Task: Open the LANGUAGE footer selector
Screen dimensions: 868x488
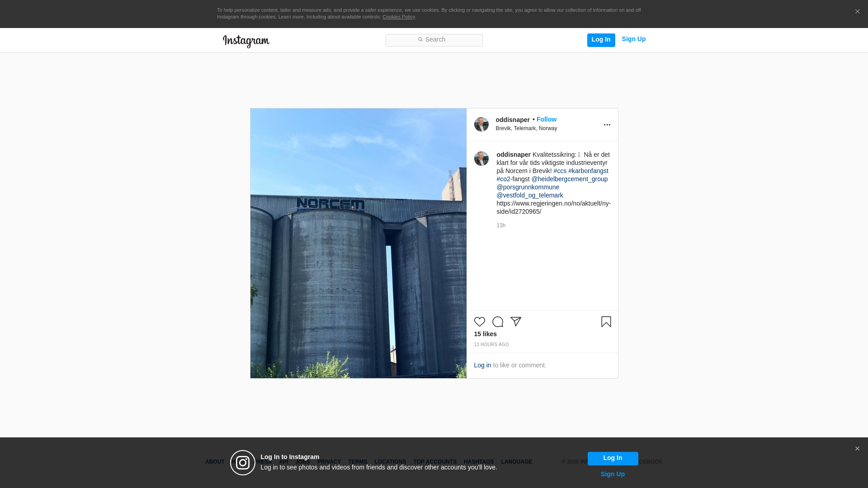Action: pos(516,462)
